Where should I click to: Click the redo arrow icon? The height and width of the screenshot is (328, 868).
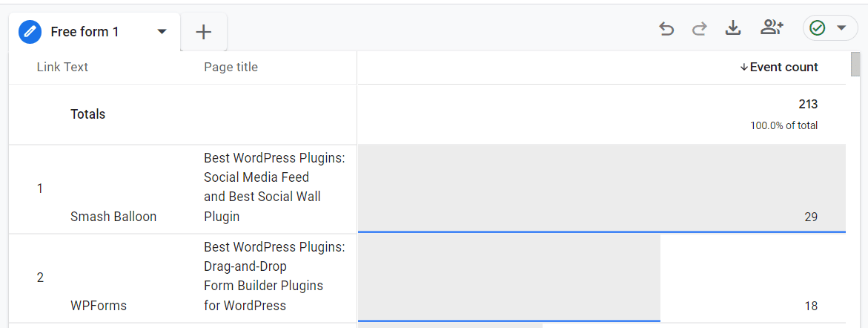(699, 29)
